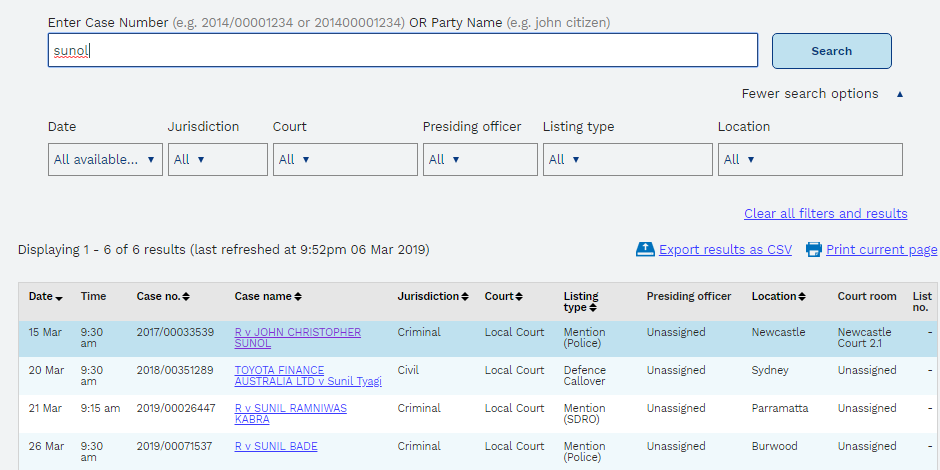Click the Time column header

point(94,296)
